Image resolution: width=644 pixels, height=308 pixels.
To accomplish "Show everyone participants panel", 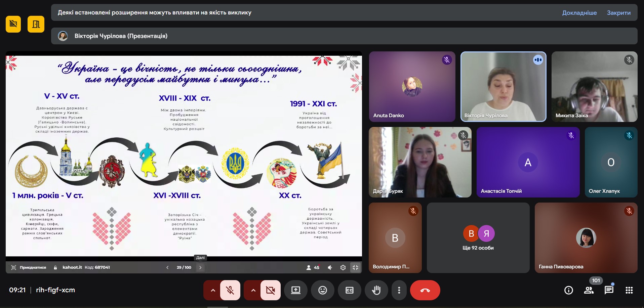I will tap(589, 290).
